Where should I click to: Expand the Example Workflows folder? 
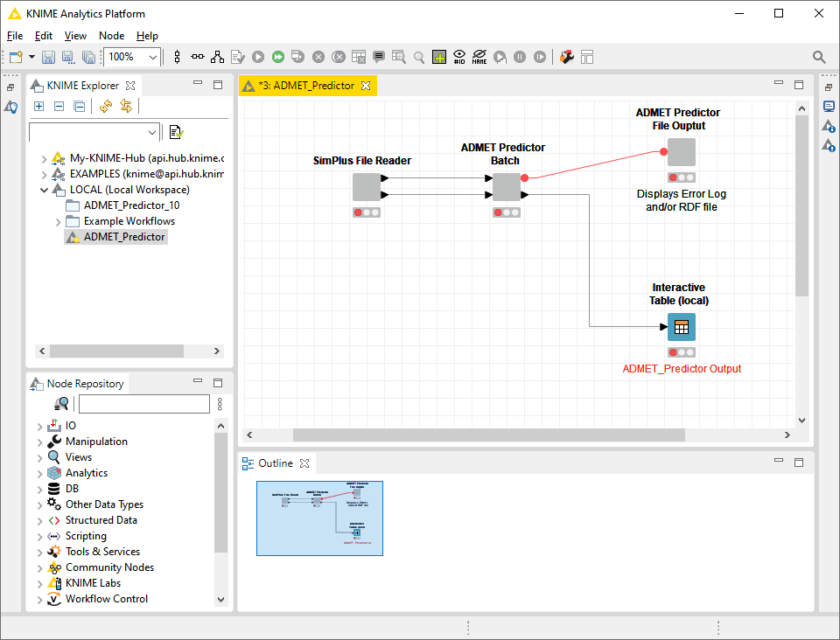[58, 221]
